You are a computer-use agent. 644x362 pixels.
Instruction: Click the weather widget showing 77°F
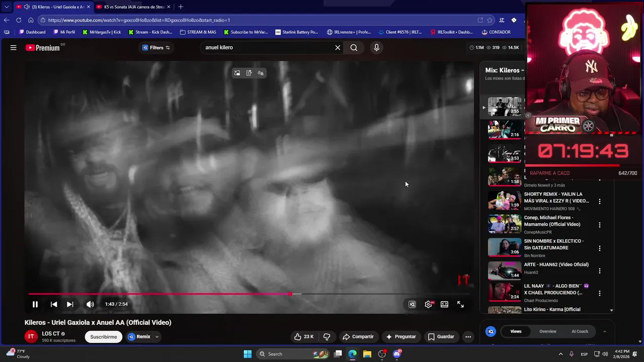coord(17,354)
